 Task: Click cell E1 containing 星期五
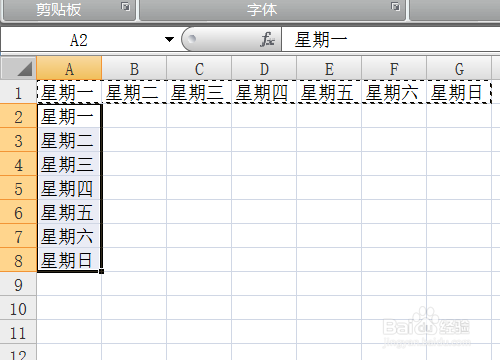point(329,92)
